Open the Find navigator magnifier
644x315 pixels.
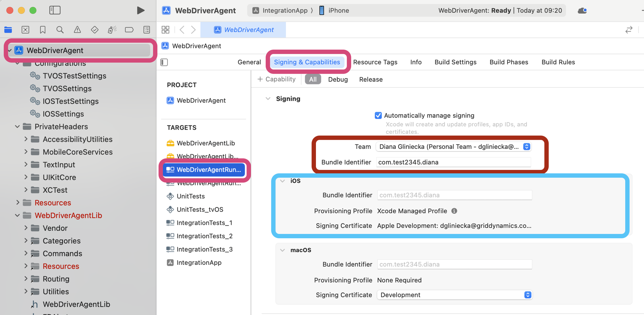[x=60, y=30]
